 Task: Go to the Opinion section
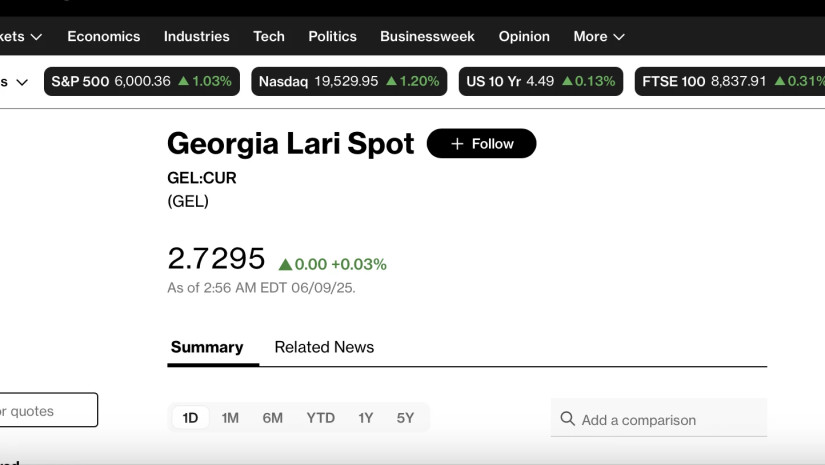[x=524, y=36]
